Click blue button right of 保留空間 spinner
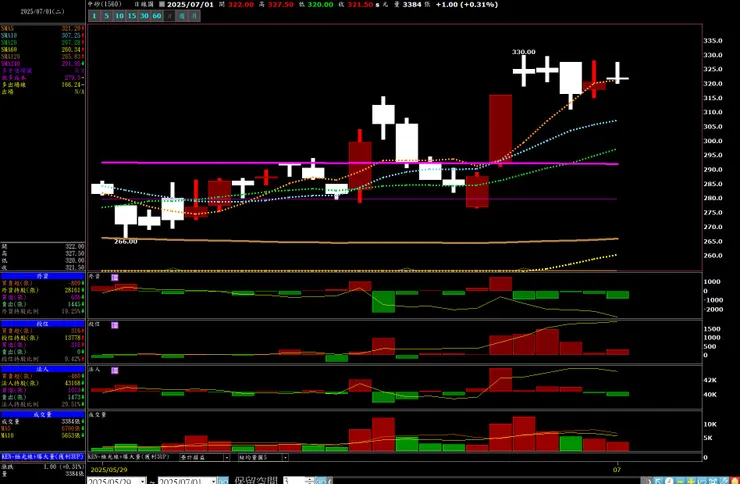Screen dimensions: 740x484 tap(321, 481)
